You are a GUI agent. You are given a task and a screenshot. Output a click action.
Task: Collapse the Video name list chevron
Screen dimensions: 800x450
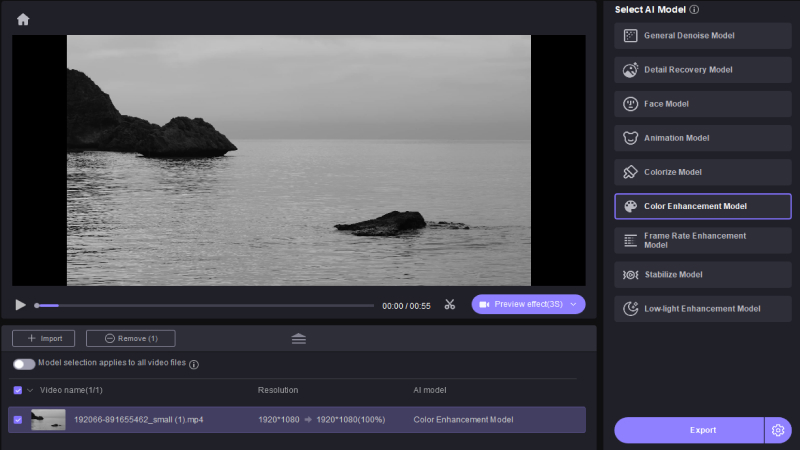pos(30,390)
